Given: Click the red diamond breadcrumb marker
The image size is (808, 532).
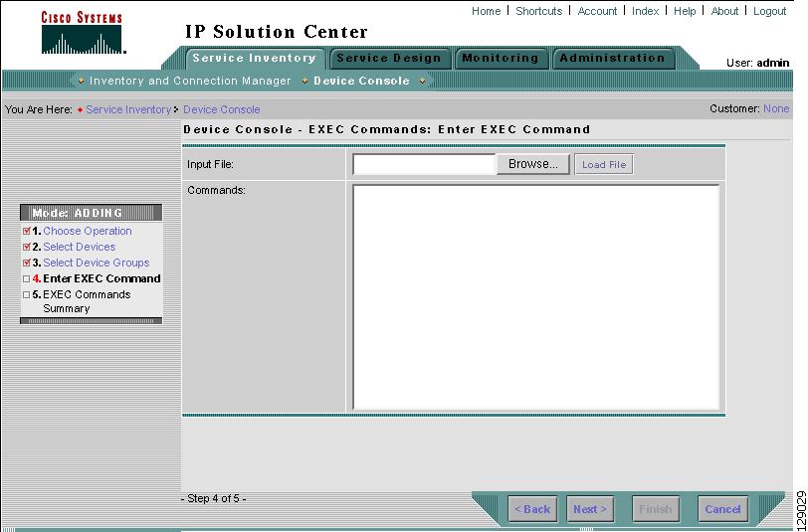Looking at the screenshot, I should 80,109.
